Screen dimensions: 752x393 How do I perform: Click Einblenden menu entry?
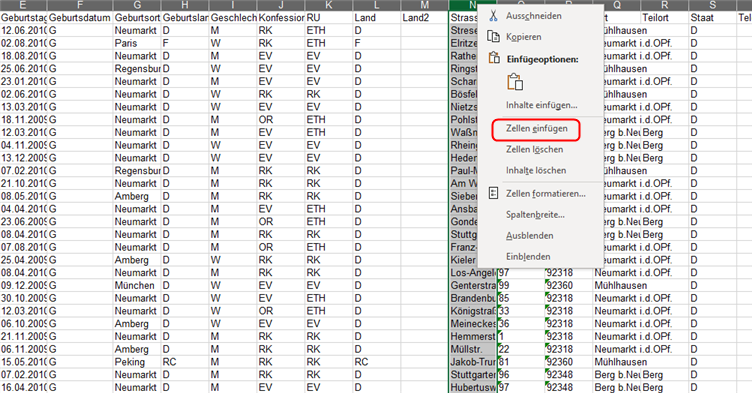click(x=528, y=257)
